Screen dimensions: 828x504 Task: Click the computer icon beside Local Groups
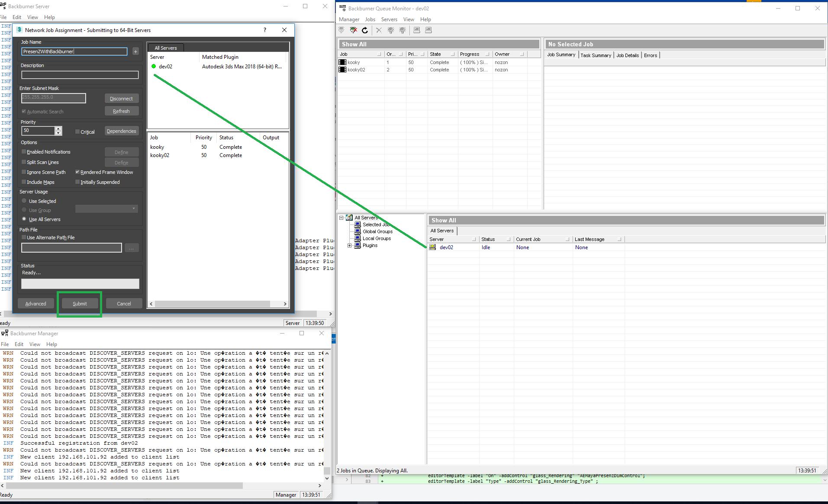(x=358, y=238)
